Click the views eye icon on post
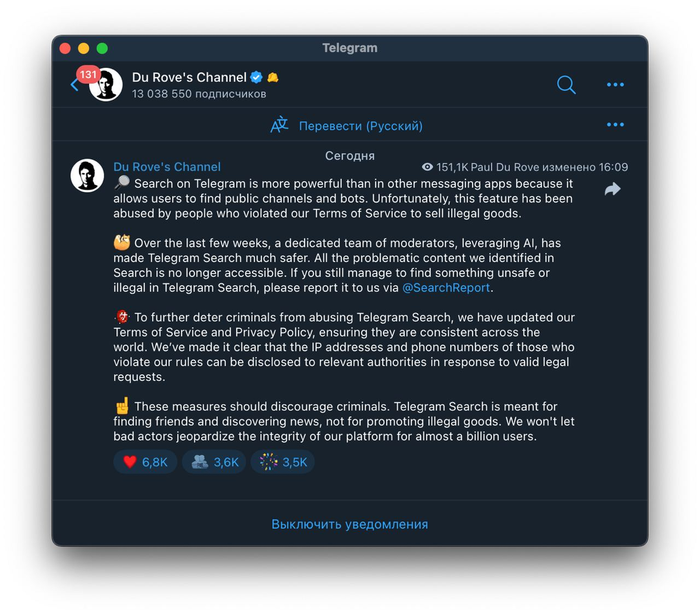This screenshot has width=700, height=615. tap(428, 167)
